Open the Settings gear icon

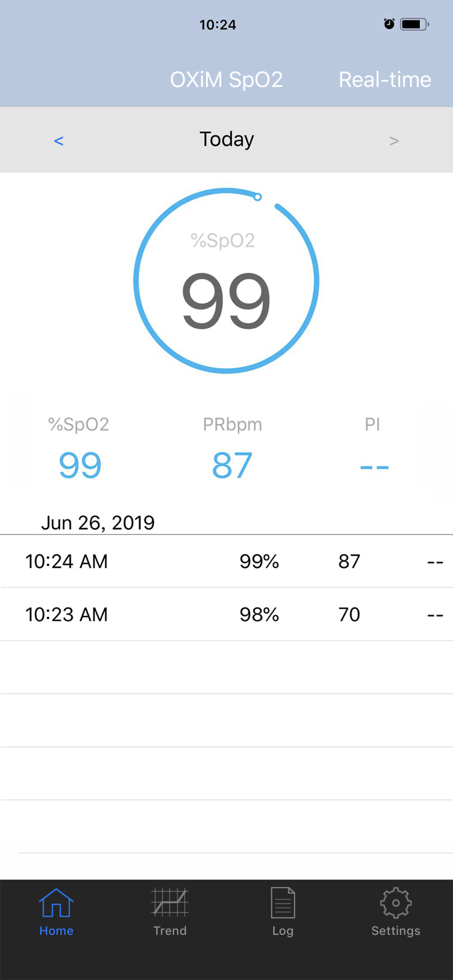click(x=396, y=902)
